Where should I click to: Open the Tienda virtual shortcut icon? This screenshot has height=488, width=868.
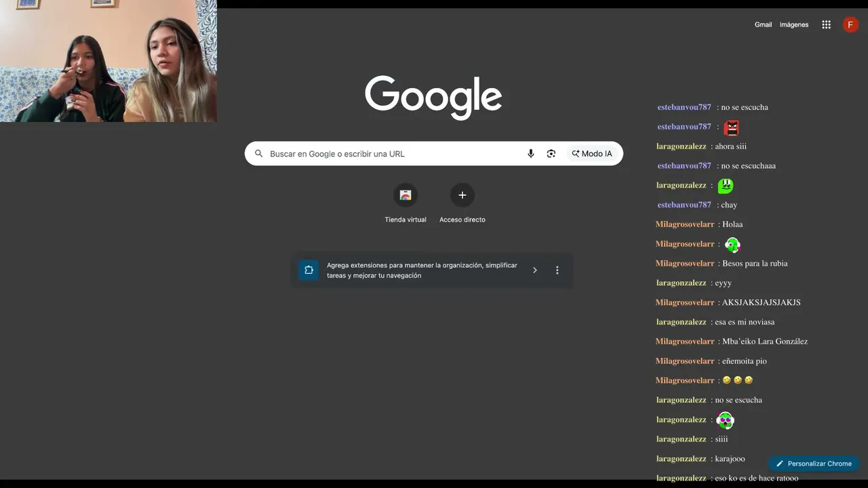[406, 195]
